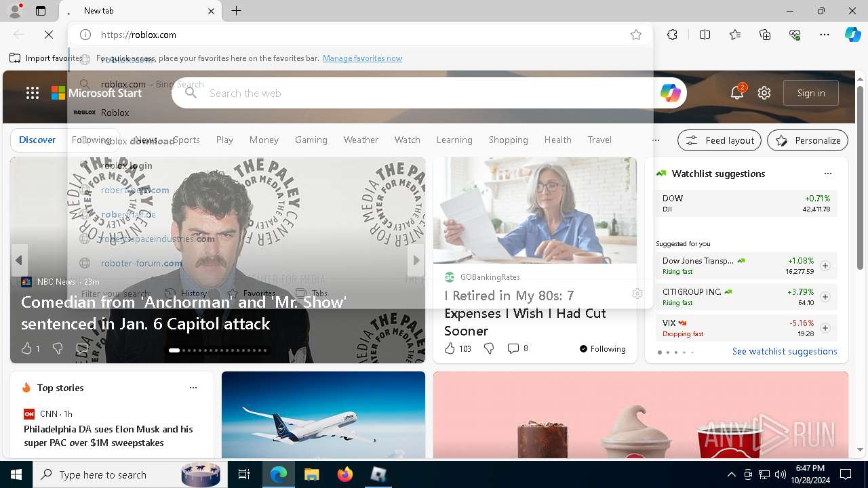
Task: Dislike the Anchorman comedian story
Action: pyautogui.click(x=58, y=348)
